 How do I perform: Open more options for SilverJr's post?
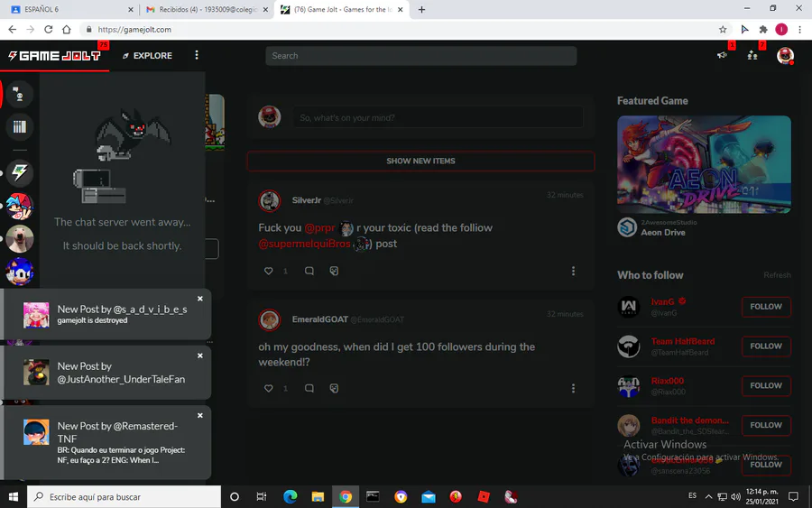click(573, 271)
